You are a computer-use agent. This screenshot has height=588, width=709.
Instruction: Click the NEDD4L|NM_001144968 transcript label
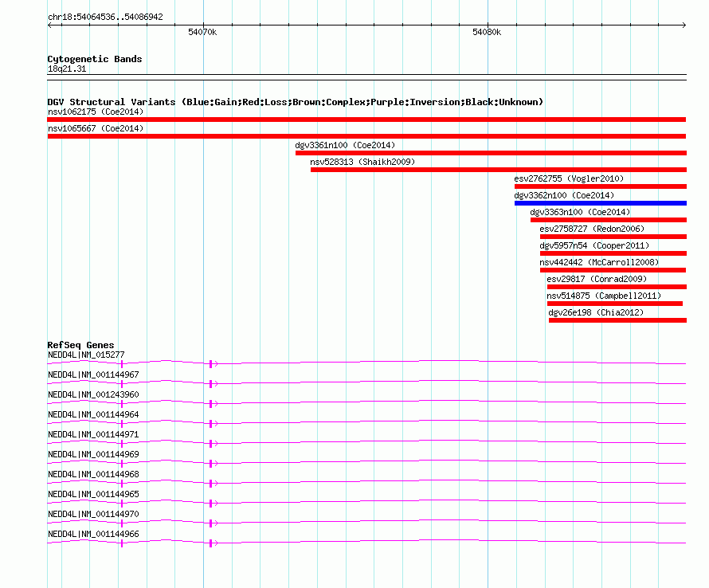point(93,475)
